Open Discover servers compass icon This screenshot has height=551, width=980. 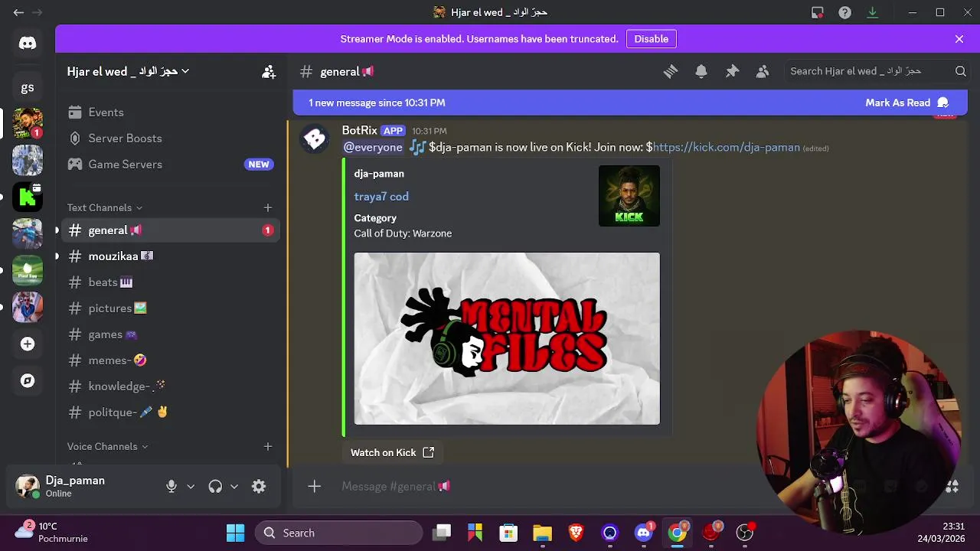[28, 380]
